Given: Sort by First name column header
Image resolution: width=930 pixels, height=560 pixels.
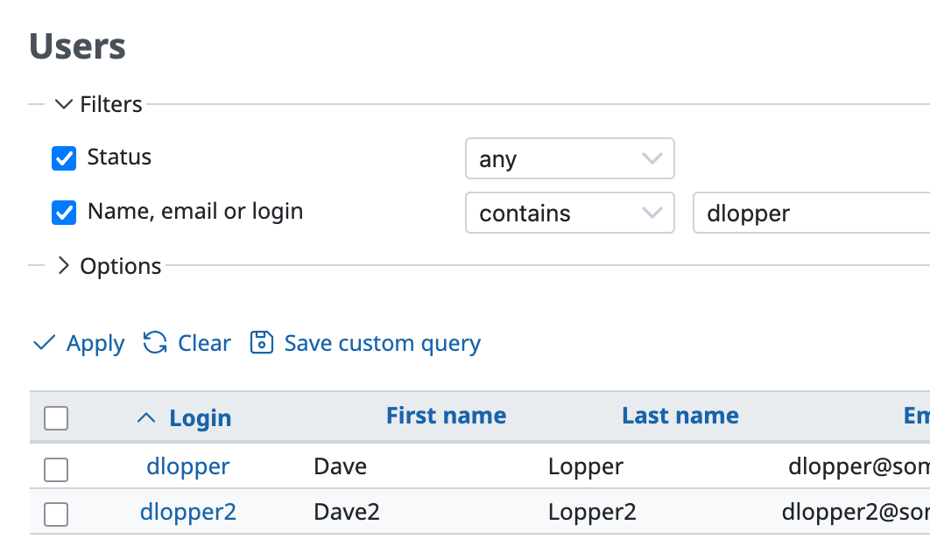Looking at the screenshot, I should tap(446, 416).
